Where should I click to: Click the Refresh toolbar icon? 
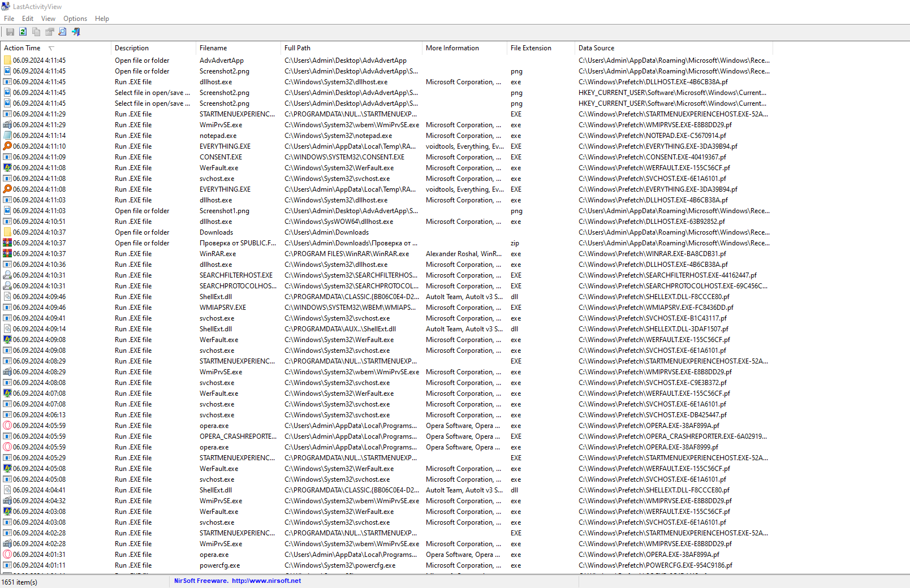(x=23, y=32)
